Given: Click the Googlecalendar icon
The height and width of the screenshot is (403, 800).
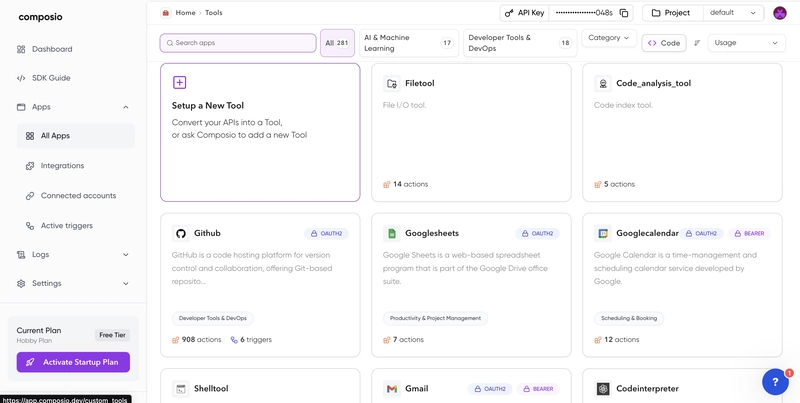Looking at the screenshot, I should (603, 233).
